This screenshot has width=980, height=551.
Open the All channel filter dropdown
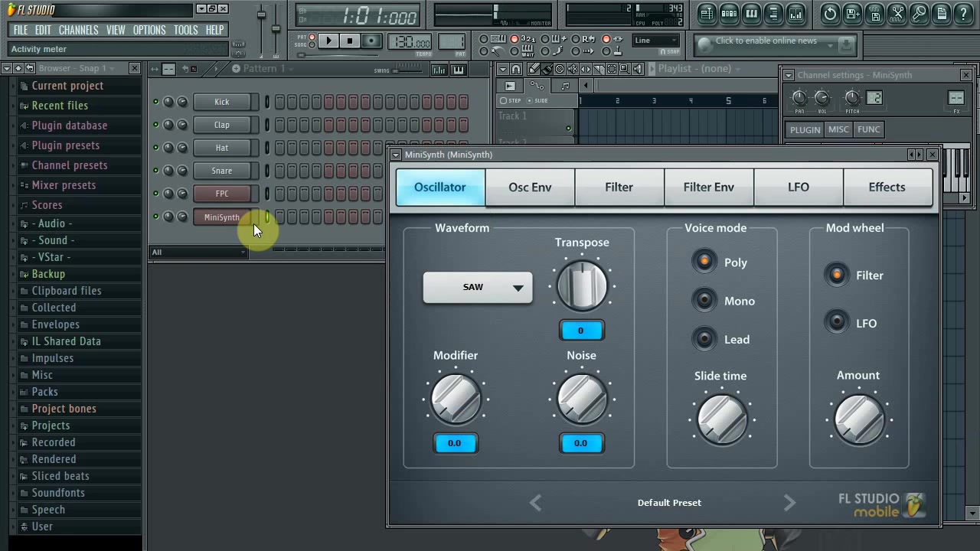pyautogui.click(x=198, y=252)
